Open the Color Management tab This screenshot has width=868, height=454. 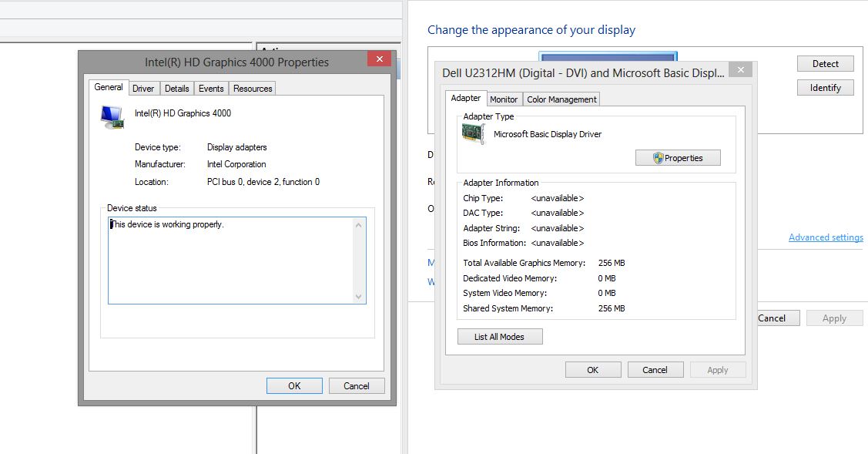561,99
